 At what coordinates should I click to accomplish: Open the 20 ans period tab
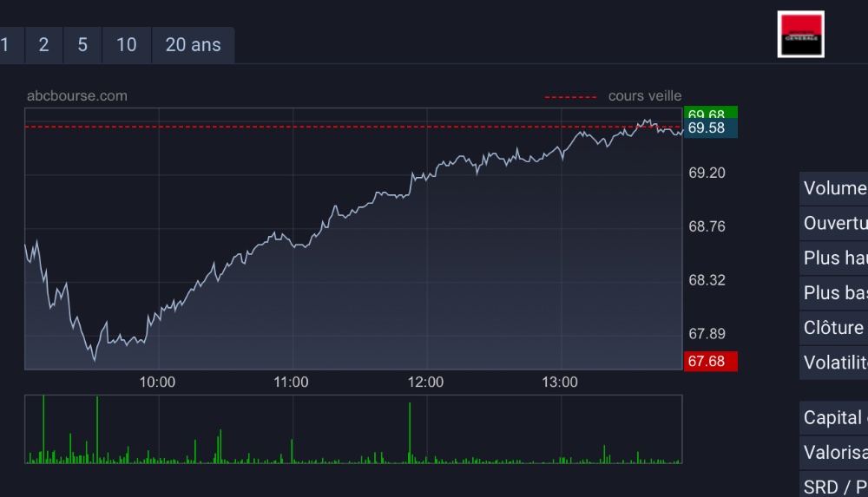click(193, 45)
